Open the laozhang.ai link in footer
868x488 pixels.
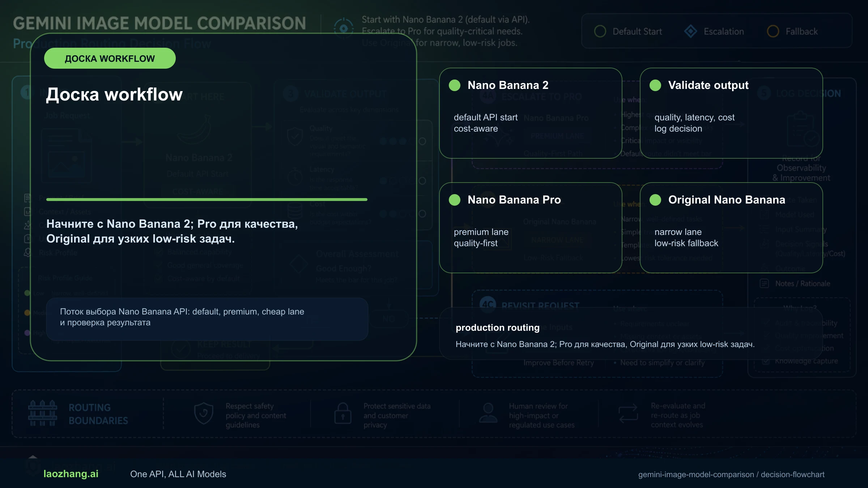(x=71, y=474)
